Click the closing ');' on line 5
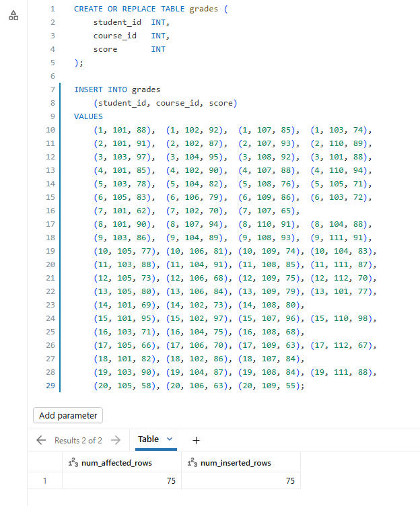Screen dimensions: 420x506 pyautogui.click(x=79, y=63)
